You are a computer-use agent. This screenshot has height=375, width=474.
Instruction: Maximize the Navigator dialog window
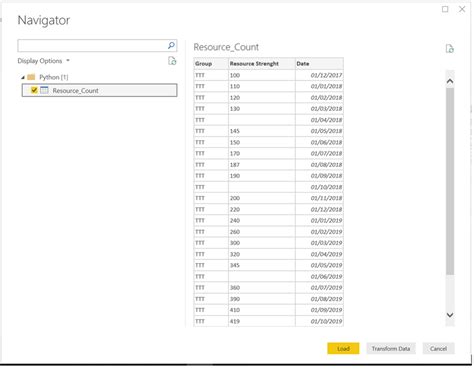(x=445, y=9)
